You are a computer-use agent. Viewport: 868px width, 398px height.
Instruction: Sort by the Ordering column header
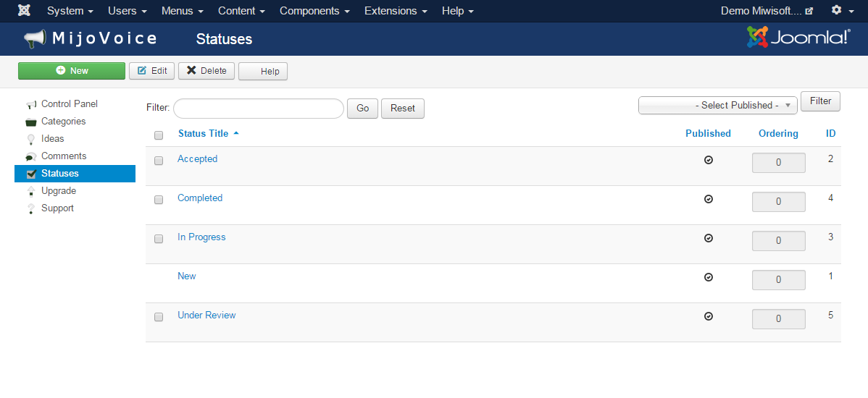pos(778,133)
